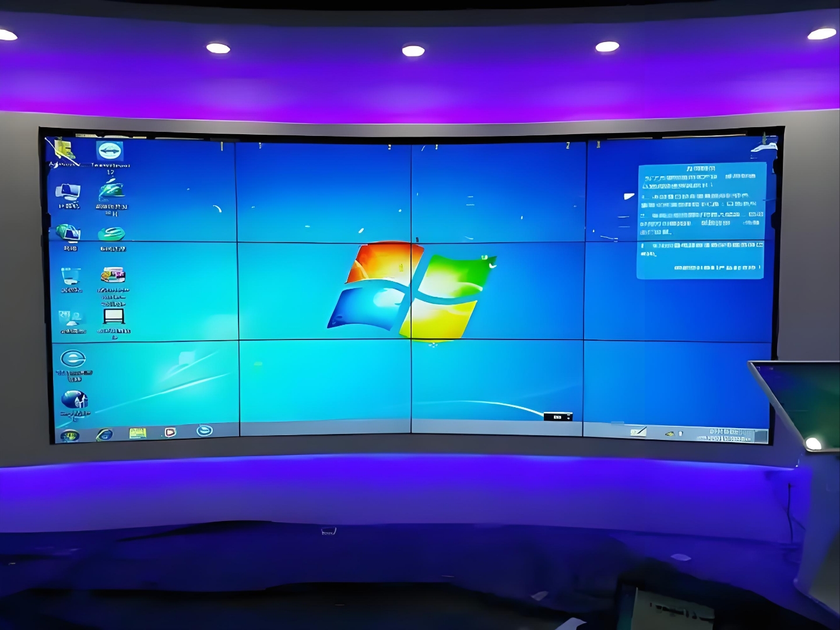Image resolution: width=840 pixels, height=630 pixels.
Task: Open the media player taskbar icon
Action: click(x=170, y=432)
